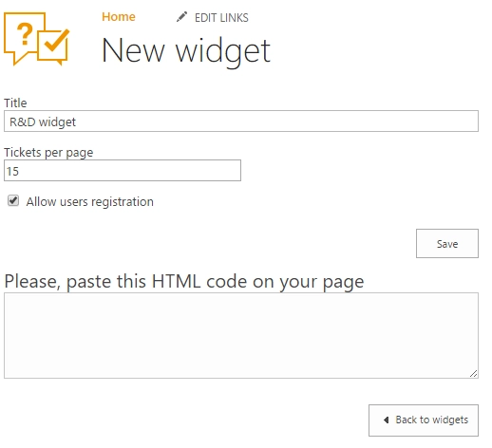Screen dimensions: 492x448
Task: Click the R&D widget text in Title
Action: [x=43, y=121]
